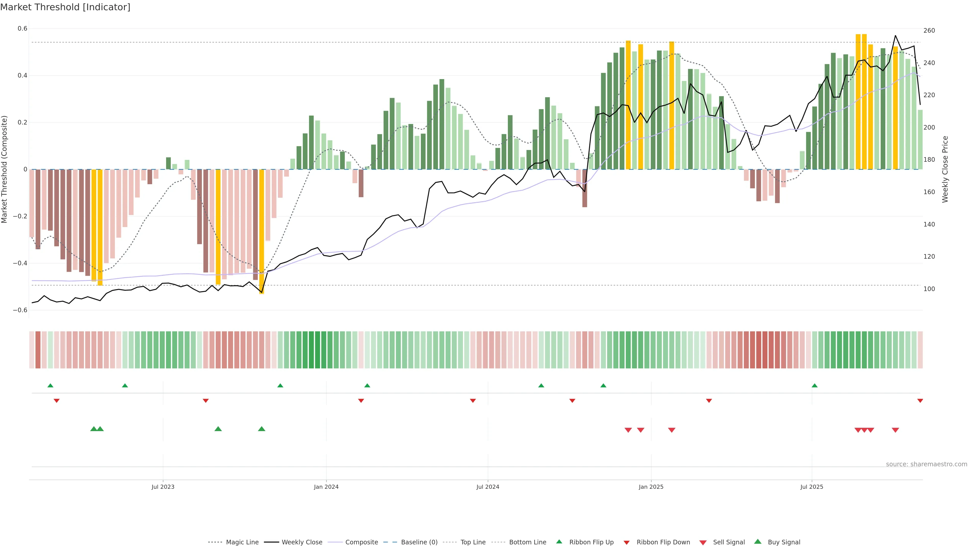980x551 pixels.
Task: Click the Weekly Close Price axis title
Action: 945,169
